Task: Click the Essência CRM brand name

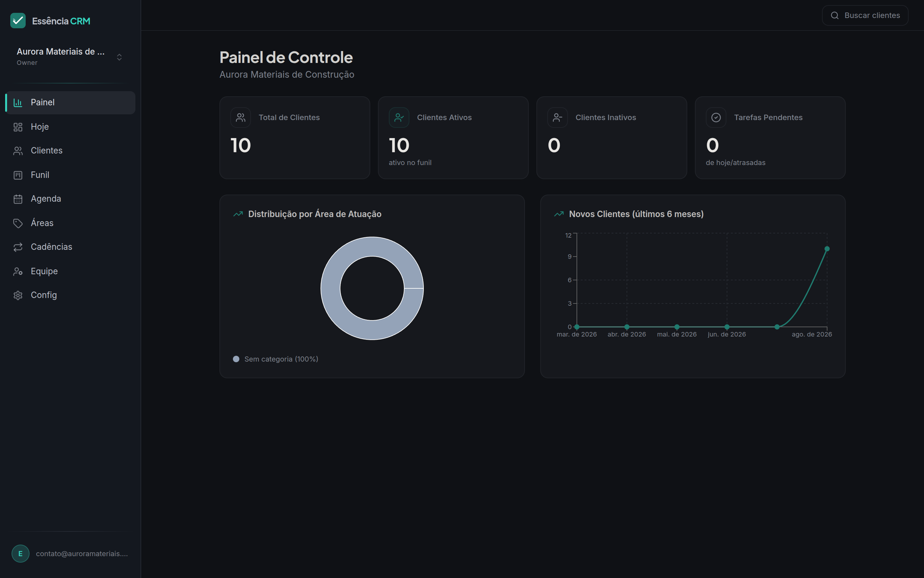Action: (61, 21)
